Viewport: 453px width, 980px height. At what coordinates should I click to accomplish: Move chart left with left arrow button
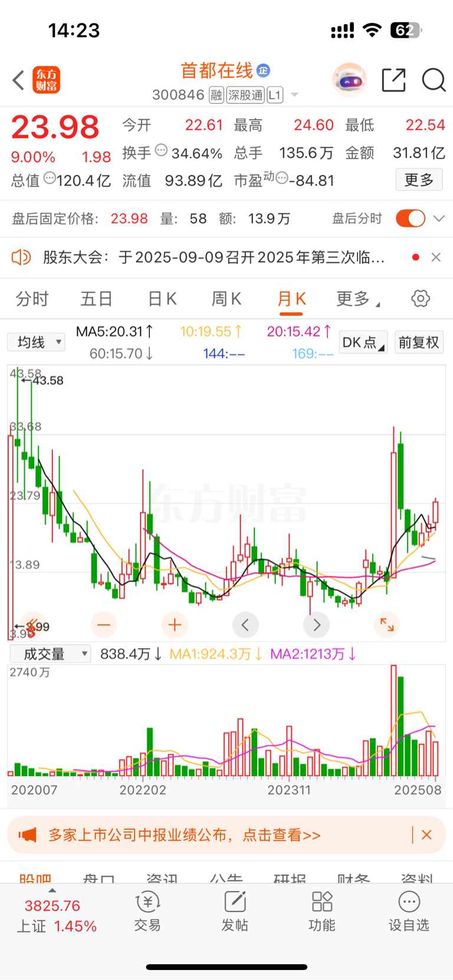pos(245,625)
